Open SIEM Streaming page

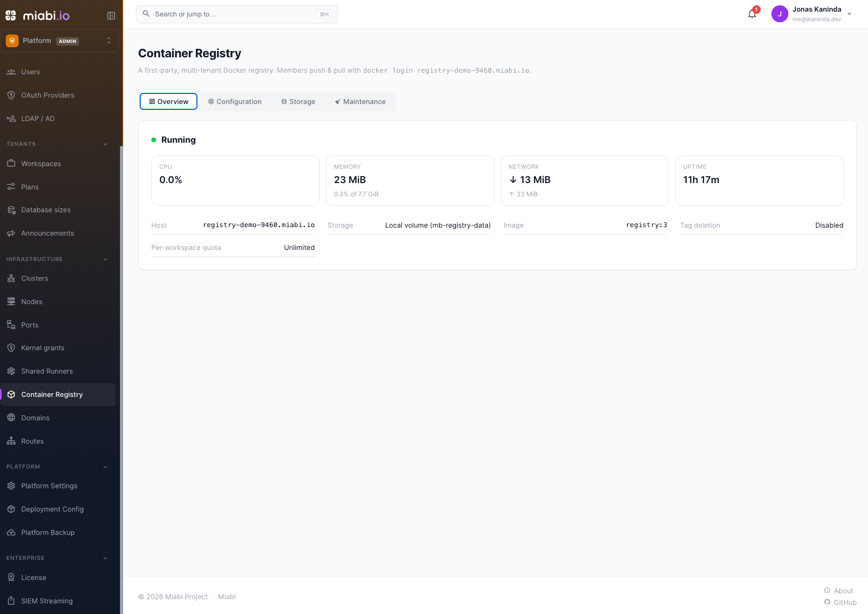(x=58, y=601)
